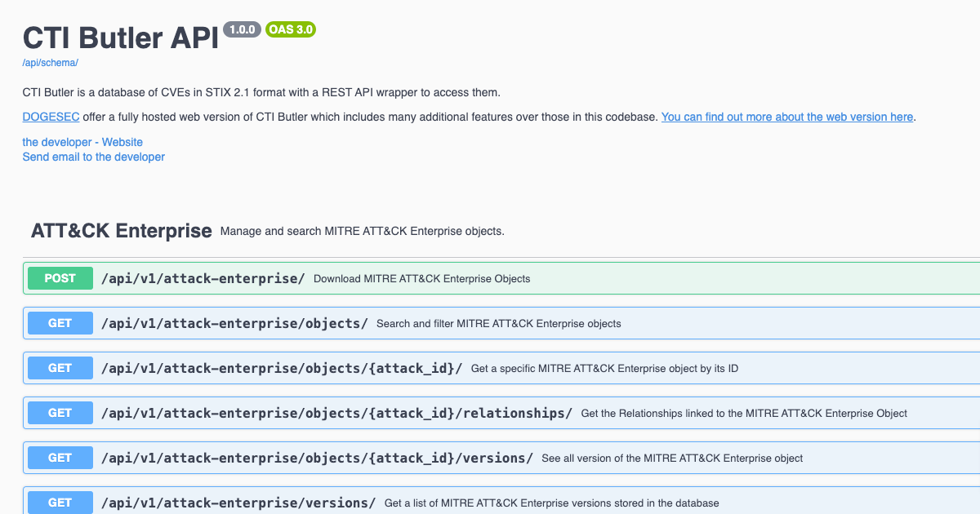980x514 pixels.
Task: Click 'Manage and search MITRE ATT&CK Enterprise objects.' text
Action: tap(363, 231)
